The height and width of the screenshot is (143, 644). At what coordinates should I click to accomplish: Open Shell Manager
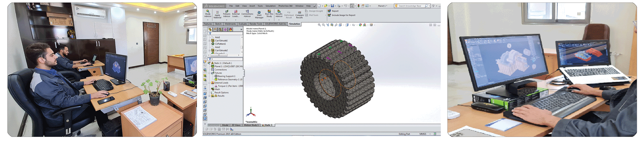coord(259,15)
